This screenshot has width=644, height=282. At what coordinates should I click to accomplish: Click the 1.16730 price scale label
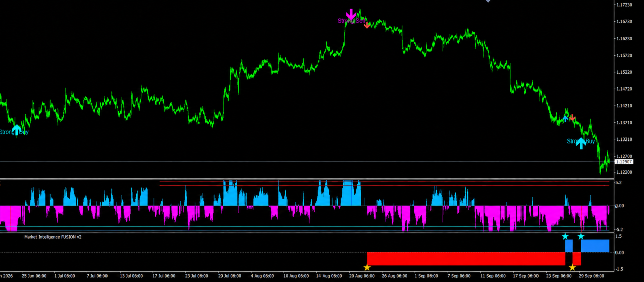point(624,22)
